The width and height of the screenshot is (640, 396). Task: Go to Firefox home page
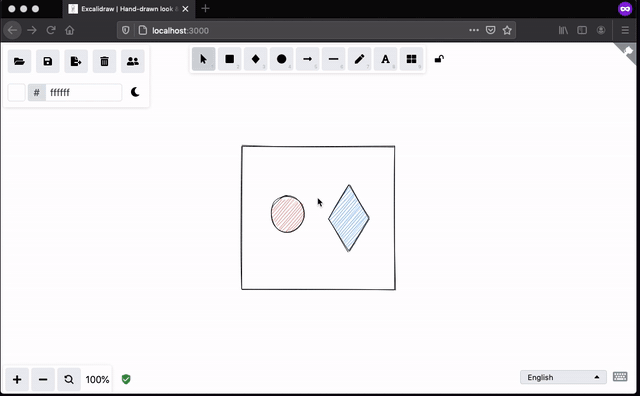point(70,30)
